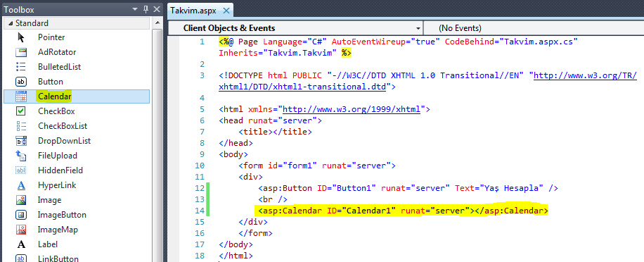Click the br tag on line 13
The width and height of the screenshot is (644, 262).
click(272, 199)
